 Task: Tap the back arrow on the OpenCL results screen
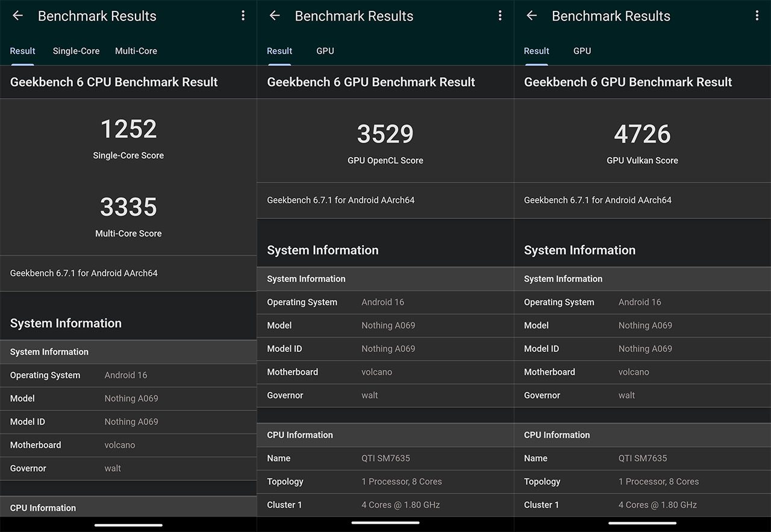pos(275,16)
